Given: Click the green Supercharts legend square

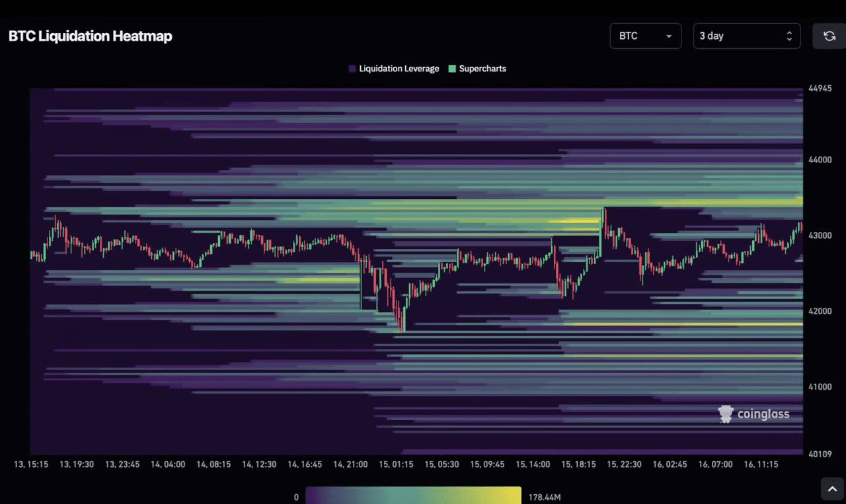Looking at the screenshot, I should click(x=453, y=68).
